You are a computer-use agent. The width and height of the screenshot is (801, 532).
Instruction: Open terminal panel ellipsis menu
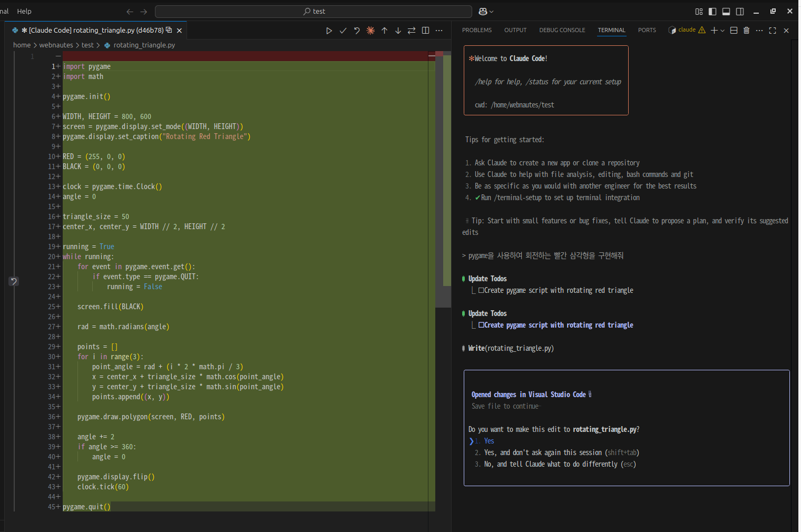tap(759, 31)
